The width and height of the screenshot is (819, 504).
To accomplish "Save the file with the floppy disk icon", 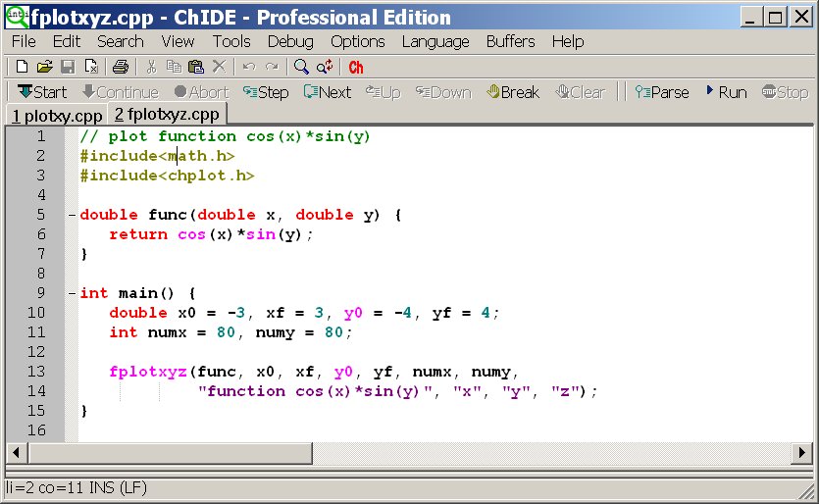I will 68,67.
